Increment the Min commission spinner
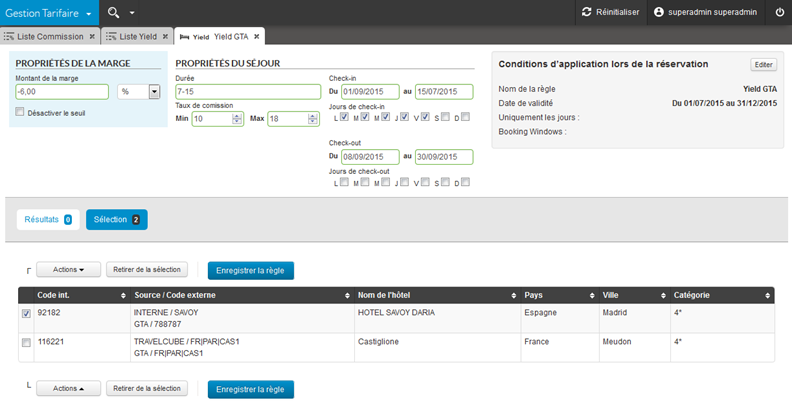The image size is (792, 407). pyautogui.click(x=237, y=115)
